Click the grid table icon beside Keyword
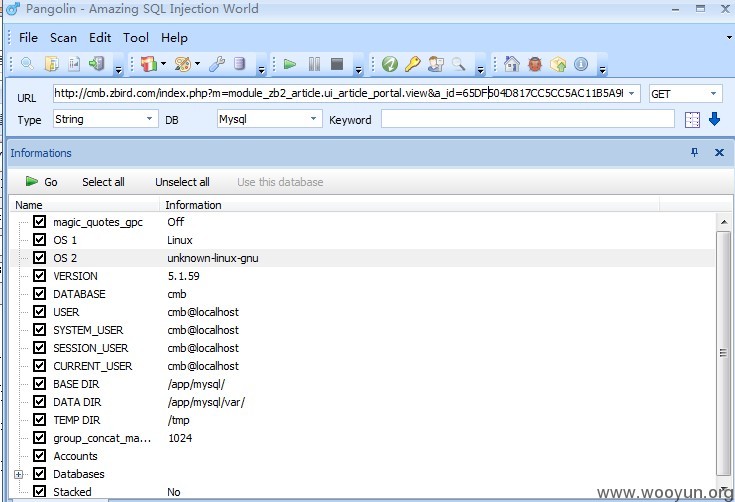 (x=692, y=120)
